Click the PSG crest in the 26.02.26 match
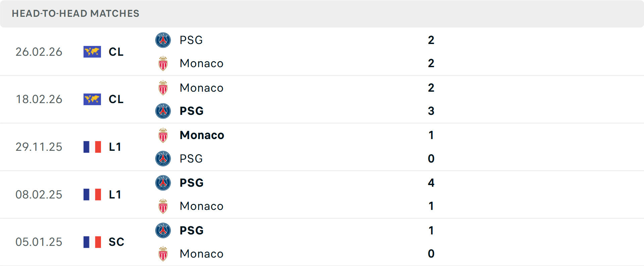644x266 pixels. tap(163, 40)
